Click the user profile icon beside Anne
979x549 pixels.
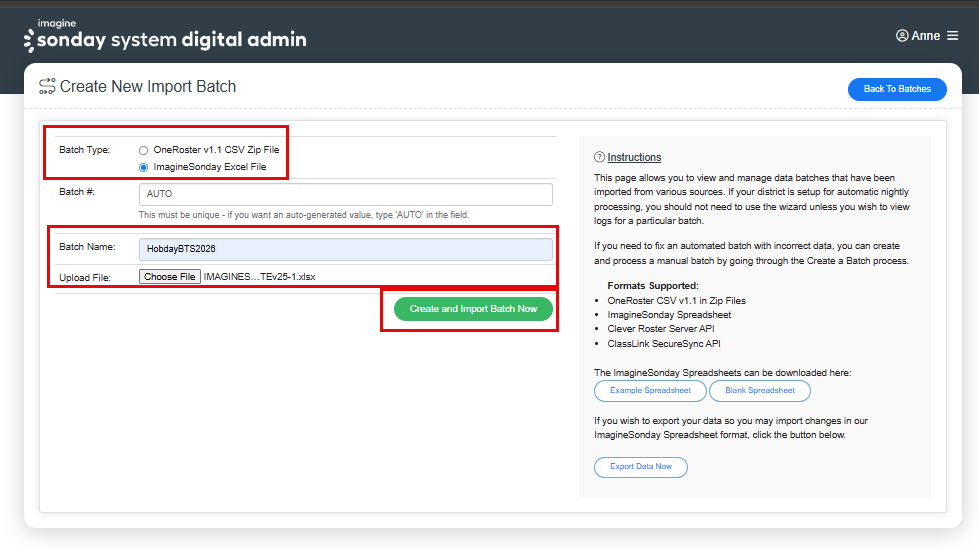[902, 36]
